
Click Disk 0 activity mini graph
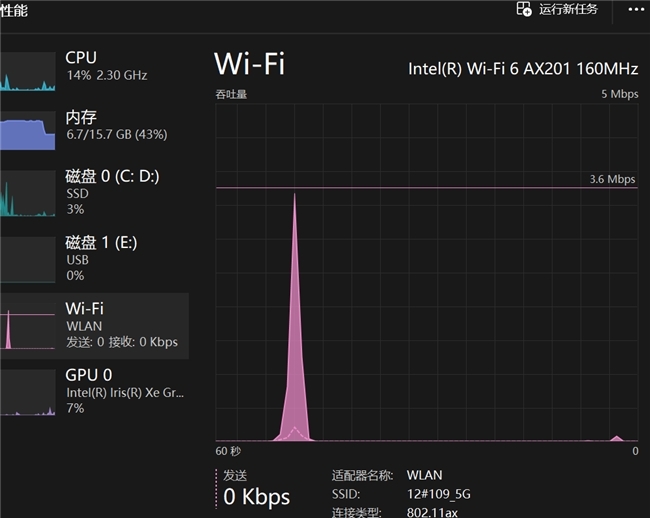28,193
